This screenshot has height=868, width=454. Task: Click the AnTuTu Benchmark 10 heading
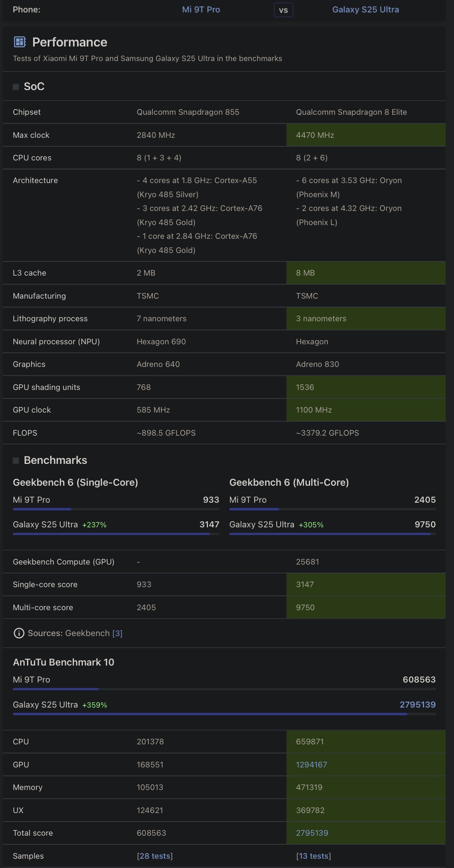click(63, 662)
